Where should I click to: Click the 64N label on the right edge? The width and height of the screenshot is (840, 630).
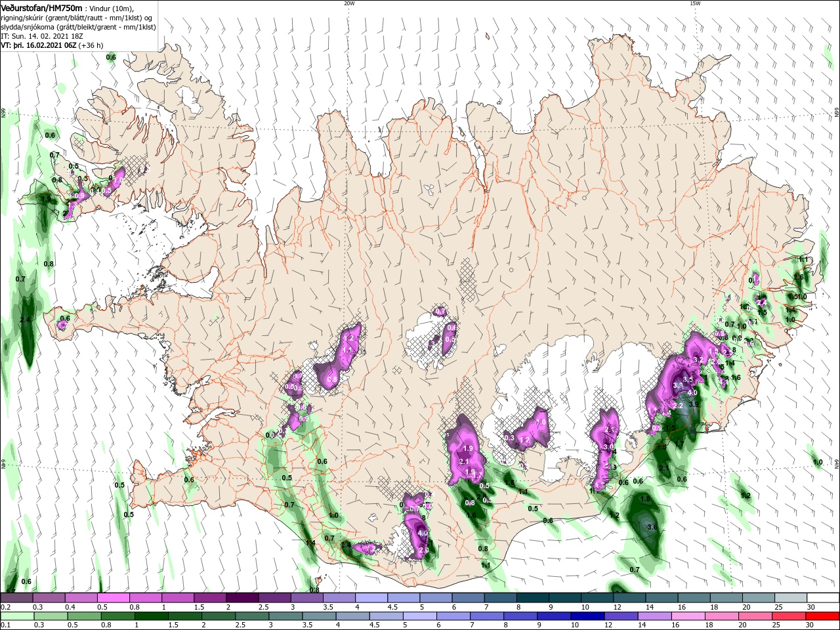(837, 463)
